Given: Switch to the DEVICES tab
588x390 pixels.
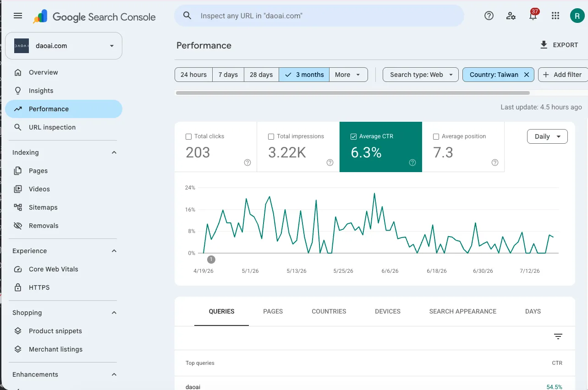Looking at the screenshot, I should pos(388,311).
